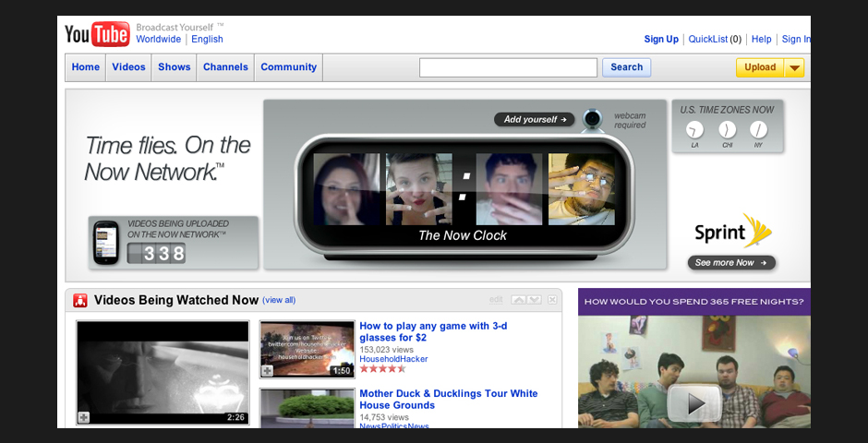Click The Now Clock label
This screenshot has width=868, height=443.
click(463, 235)
